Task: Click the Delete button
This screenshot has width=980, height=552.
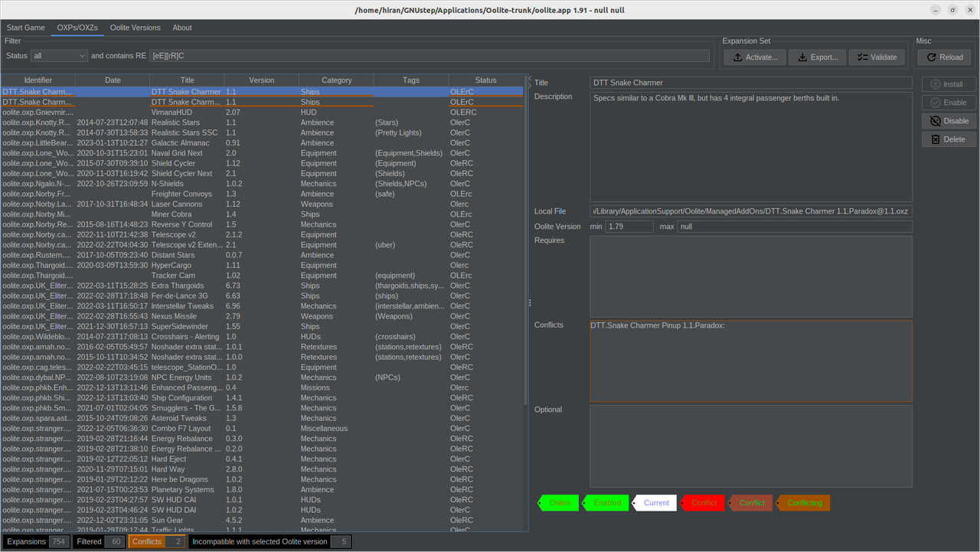Action: click(x=949, y=139)
